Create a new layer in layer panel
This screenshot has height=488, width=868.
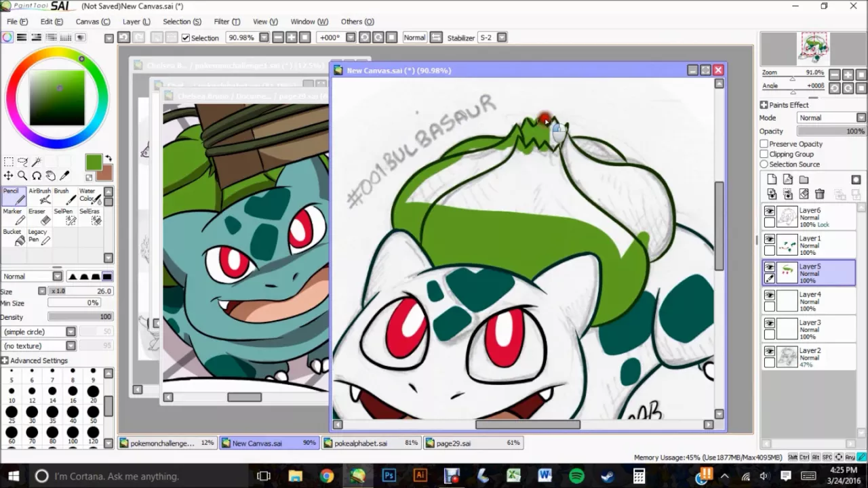[772, 180]
